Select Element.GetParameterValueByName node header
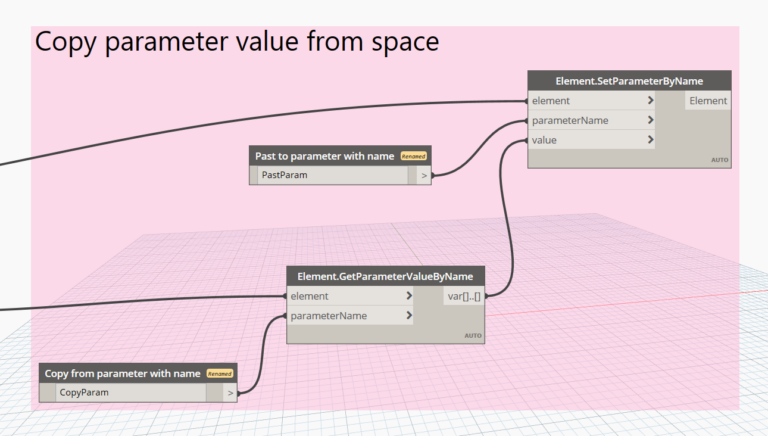This screenshot has width=768, height=436. coord(385,276)
